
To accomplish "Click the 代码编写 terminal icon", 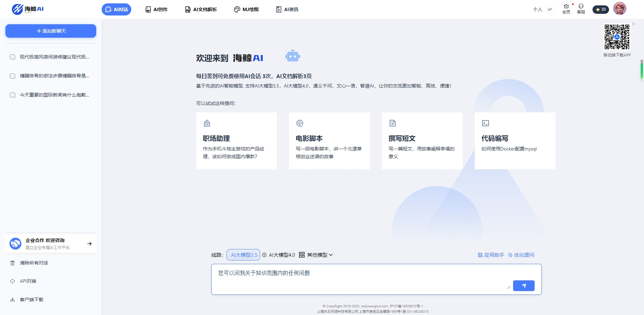I will (x=486, y=123).
